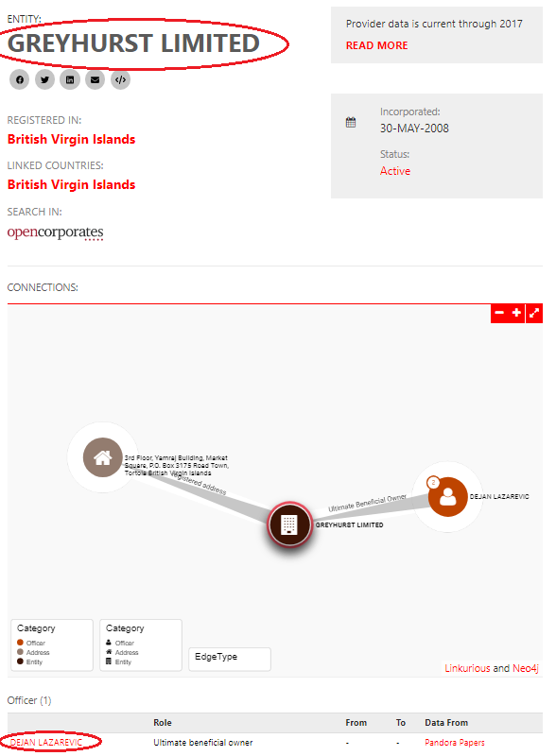
Task: Open the embed code icon
Action: click(x=120, y=79)
